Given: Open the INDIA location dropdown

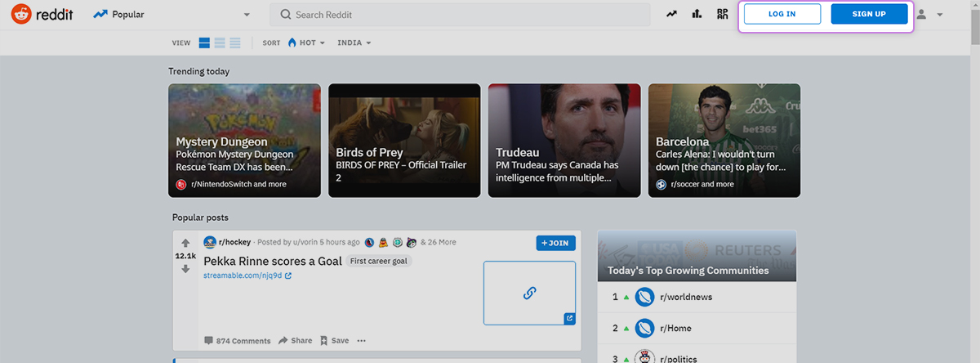Looking at the screenshot, I should click(x=354, y=43).
